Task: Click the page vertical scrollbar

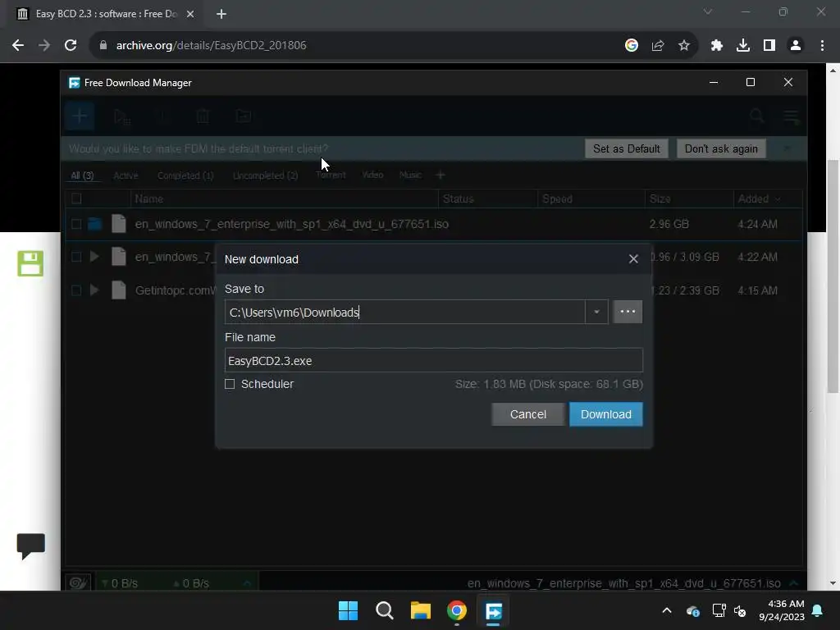Action: [832, 276]
